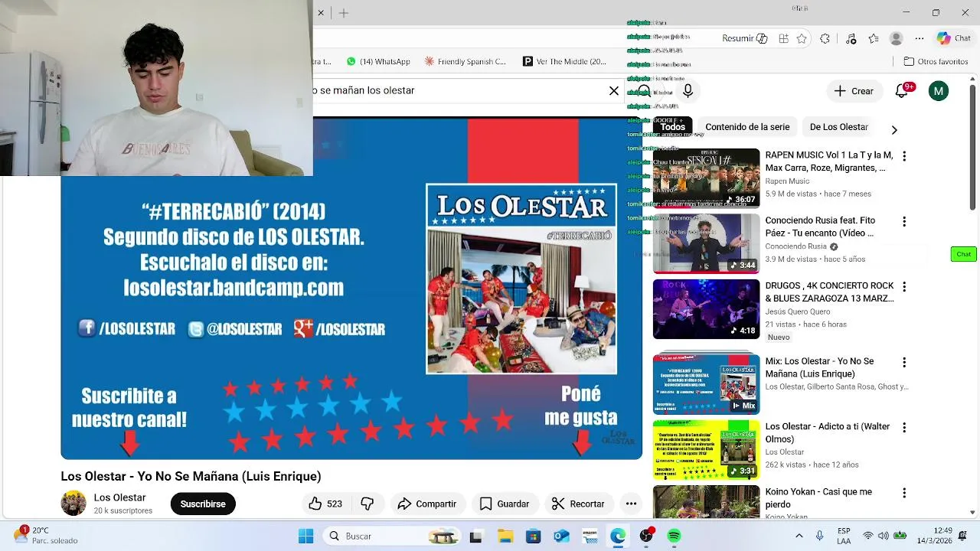Screen dimensions: 980x551
Task: Open Spotify from taskbar
Action: point(674,536)
